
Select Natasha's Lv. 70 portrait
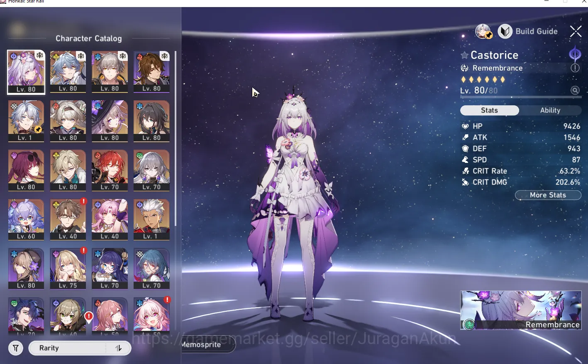click(x=151, y=269)
